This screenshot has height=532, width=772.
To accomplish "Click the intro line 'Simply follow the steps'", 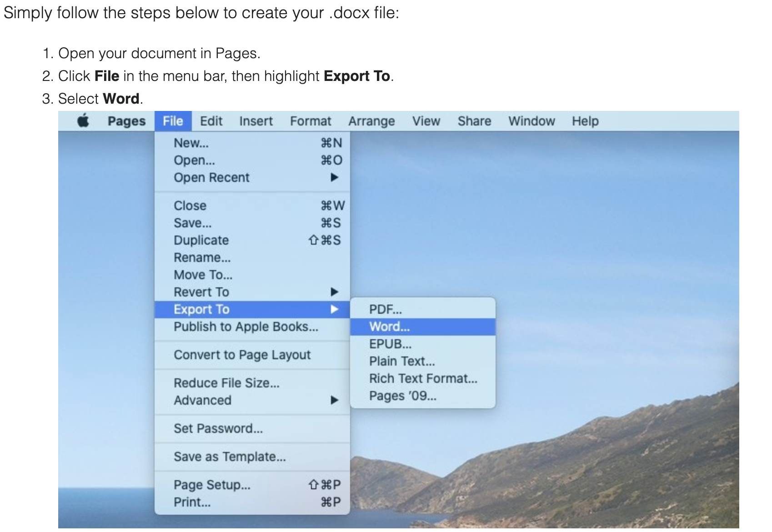I will coord(201,13).
